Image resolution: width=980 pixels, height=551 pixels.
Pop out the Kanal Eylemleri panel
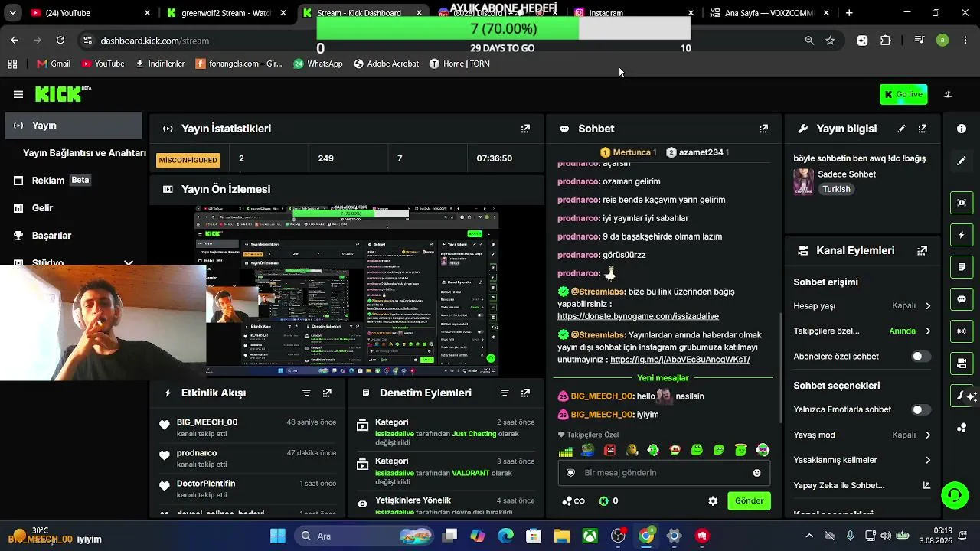click(923, 250)
